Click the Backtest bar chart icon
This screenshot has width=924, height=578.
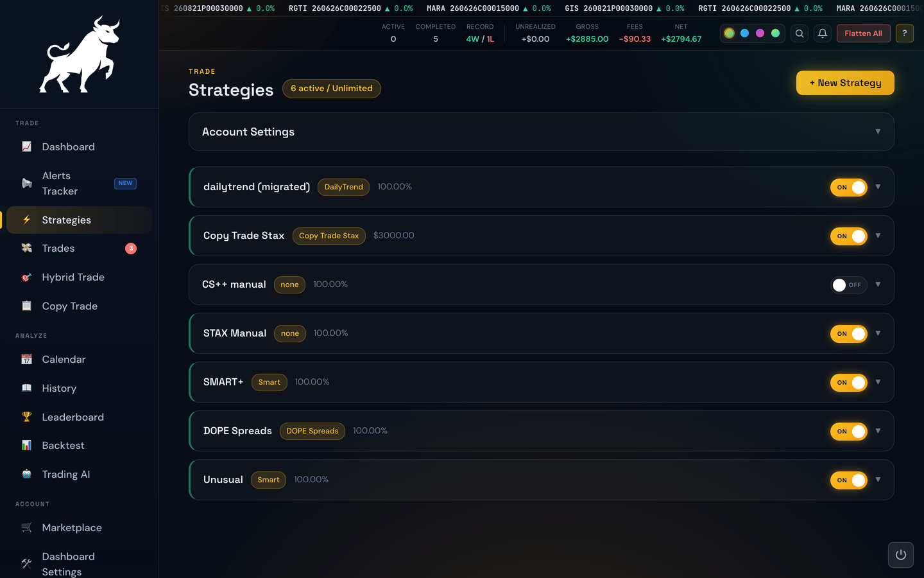(26, 445)
